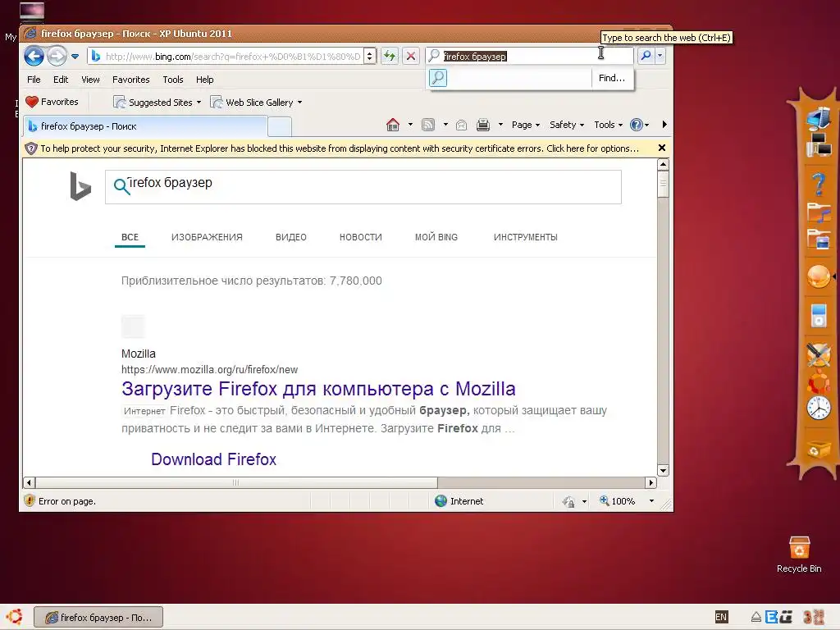Click the Home icon in command bar
Viewport: 840px width, 630px height.
pyautogui.click(x=393, y=125)
